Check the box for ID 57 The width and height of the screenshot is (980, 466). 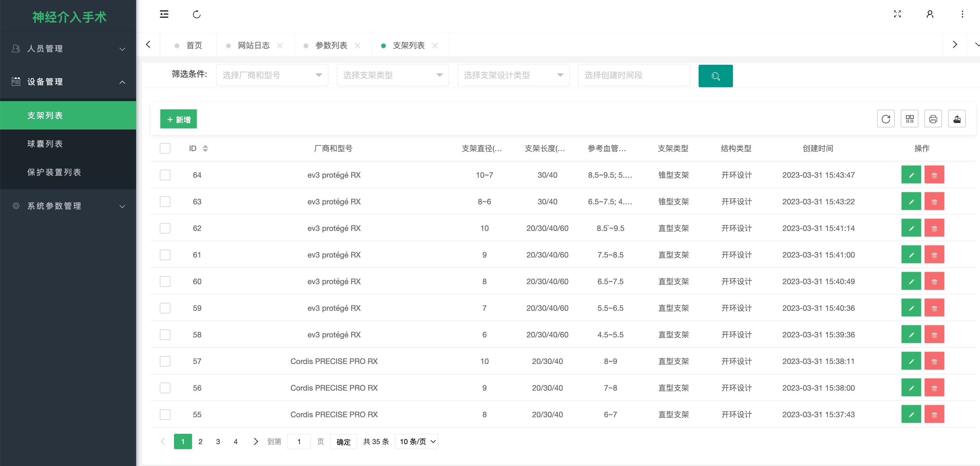coord(165,361)
